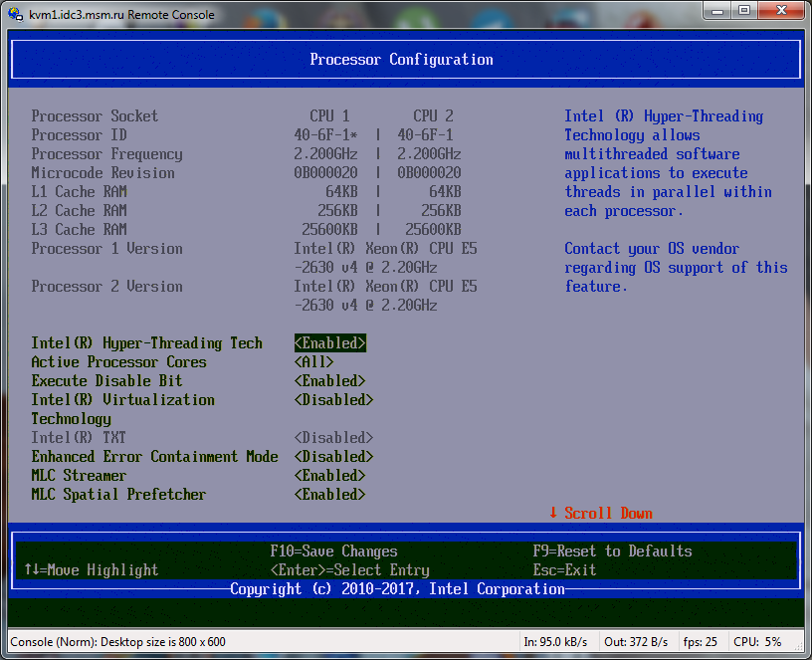Minimize the Remote Console window
This screenshot has width=812, height=660.
point(717,10)
